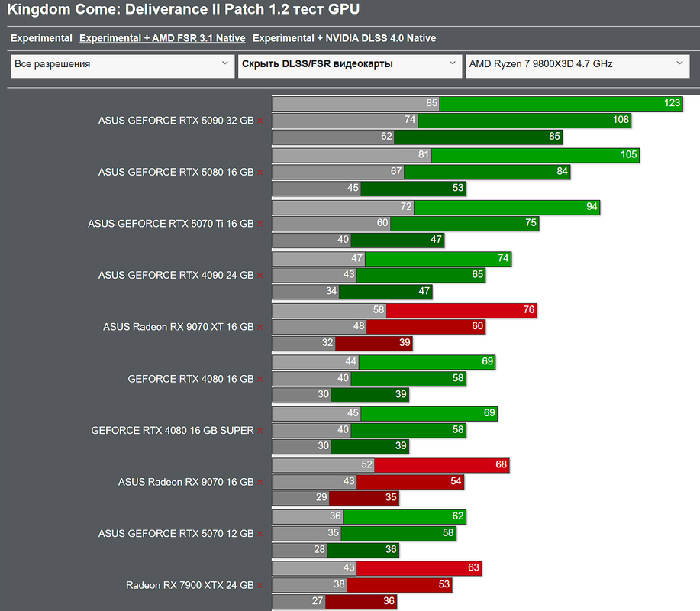Click the ASUS GEFORCE RTX 5070 Ti 16 GB label
Viewport: 700px width, 611px height.
coord(170,225)
